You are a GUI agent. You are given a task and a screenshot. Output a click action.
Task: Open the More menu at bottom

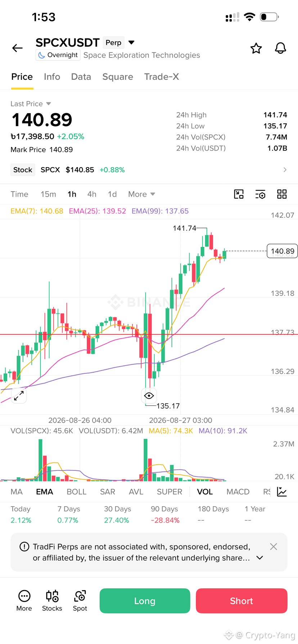click(24, 601)
